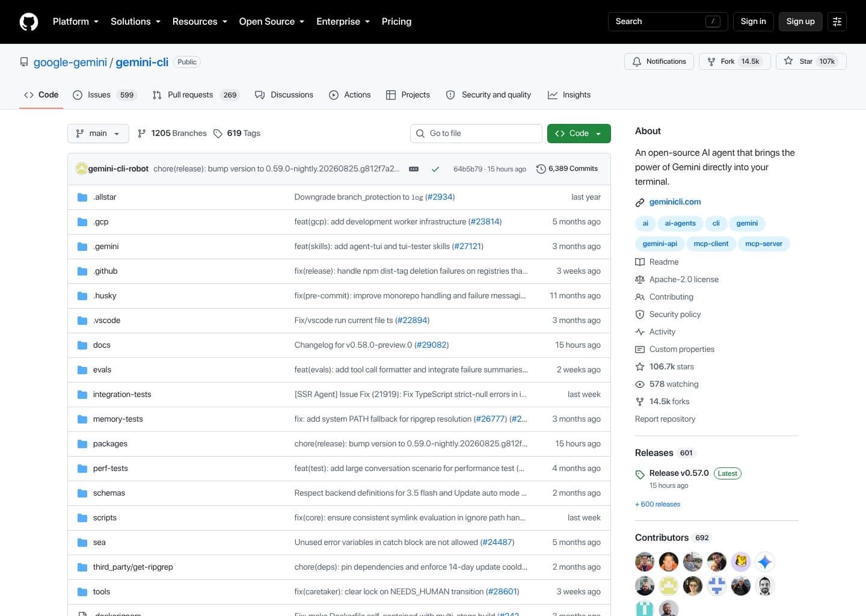
Task: Click the commit status green checkmark
Action: point(435,169)
